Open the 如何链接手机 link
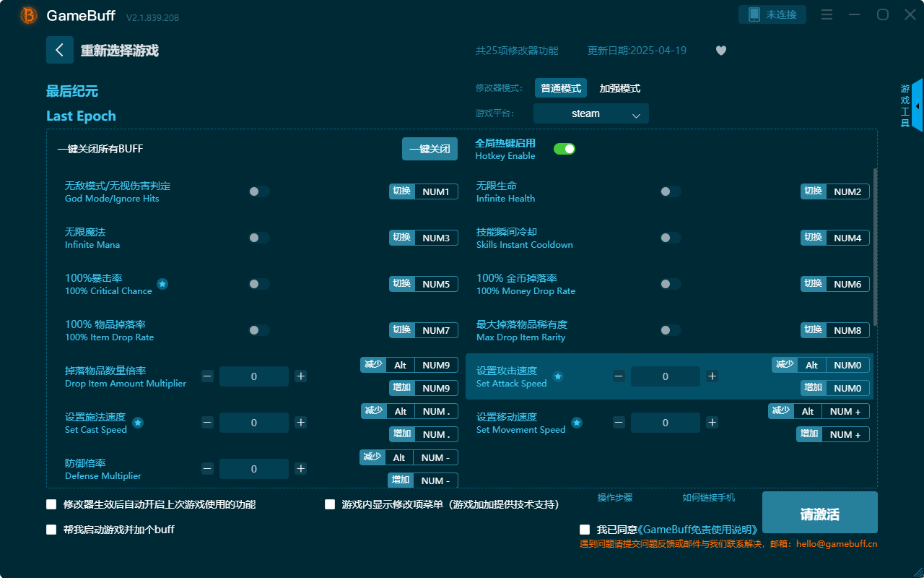This screenshot has width=924, height=578. (709, 498)
